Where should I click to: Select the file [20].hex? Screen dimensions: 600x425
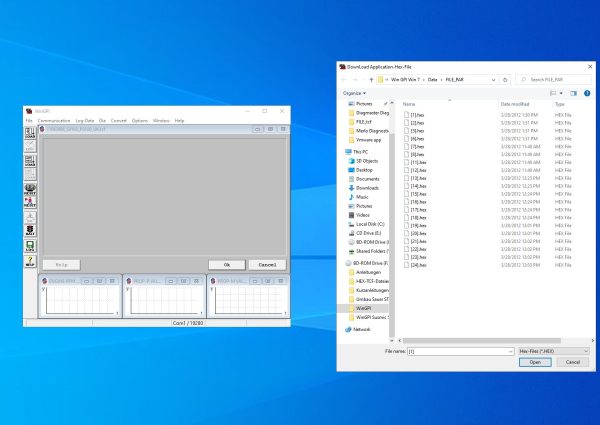coord(415,233)
